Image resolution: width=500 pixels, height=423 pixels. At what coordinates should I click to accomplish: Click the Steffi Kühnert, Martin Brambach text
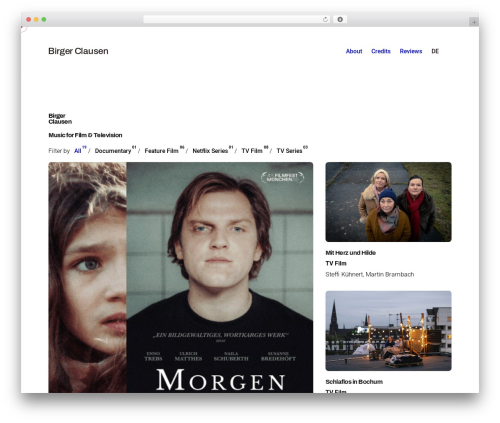click(x=370, y=274)
